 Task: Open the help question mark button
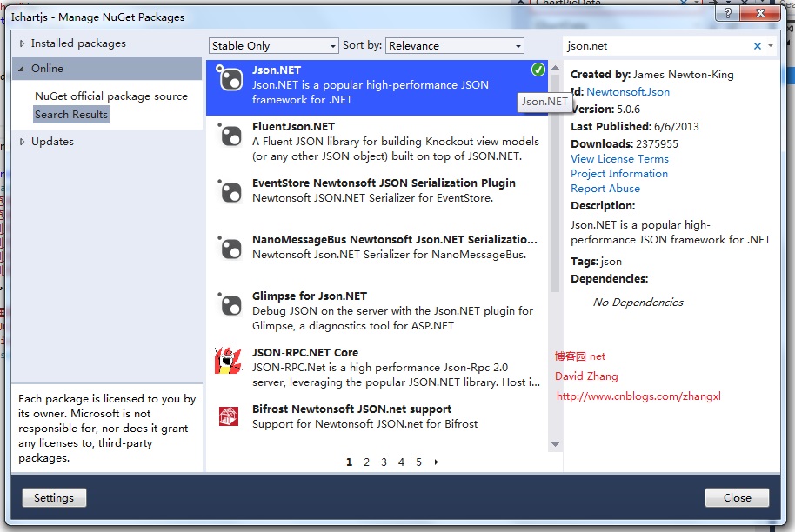point(727,13)
